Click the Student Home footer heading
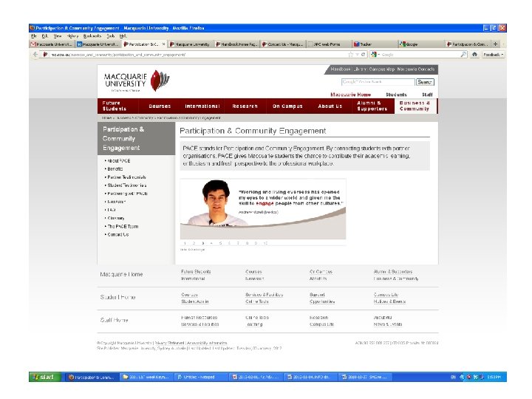The height and width of the screenshot is (399, 532). click(117, 297)
